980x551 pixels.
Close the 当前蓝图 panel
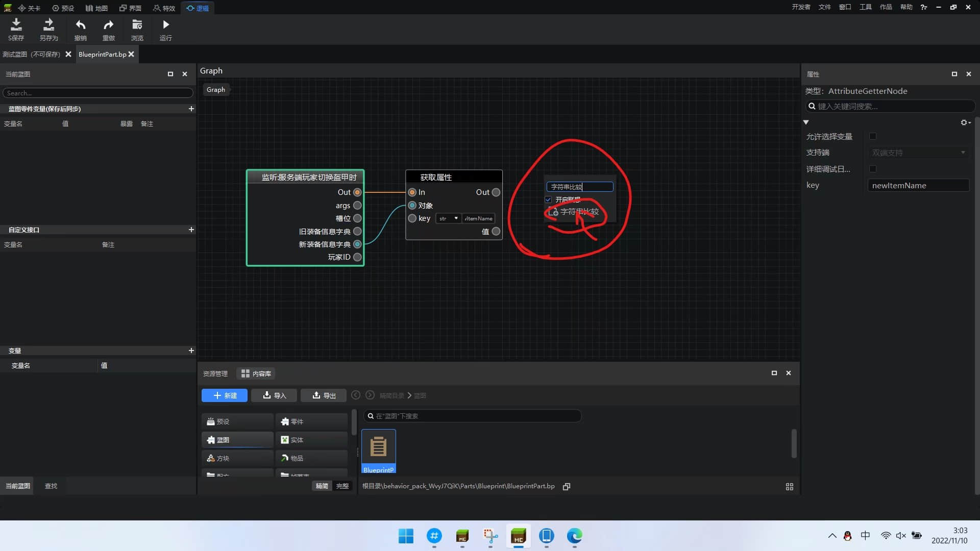click(x=185, y=74)
